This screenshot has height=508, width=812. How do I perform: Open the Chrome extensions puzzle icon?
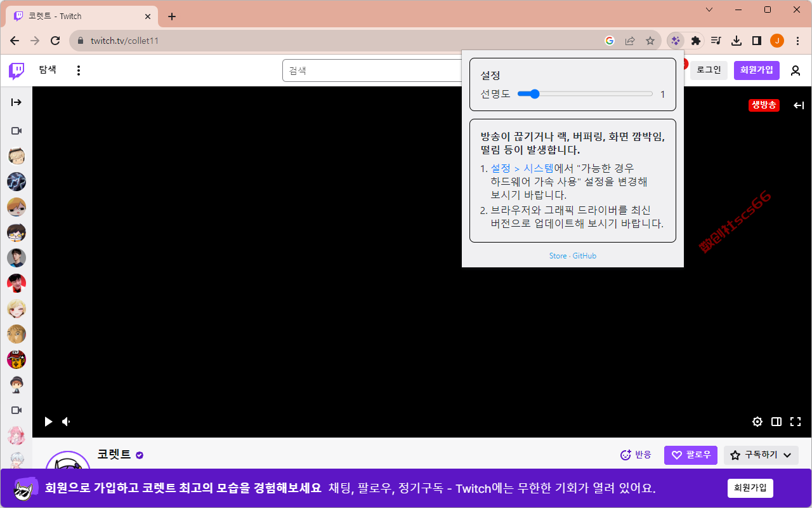696,41
